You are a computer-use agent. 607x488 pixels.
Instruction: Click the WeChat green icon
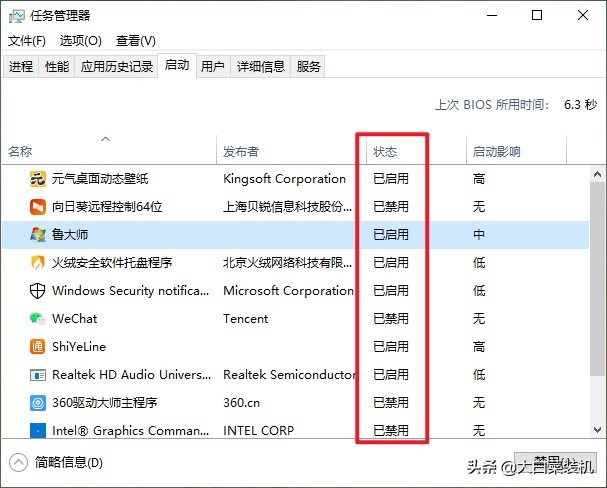(x=38, y=318)
